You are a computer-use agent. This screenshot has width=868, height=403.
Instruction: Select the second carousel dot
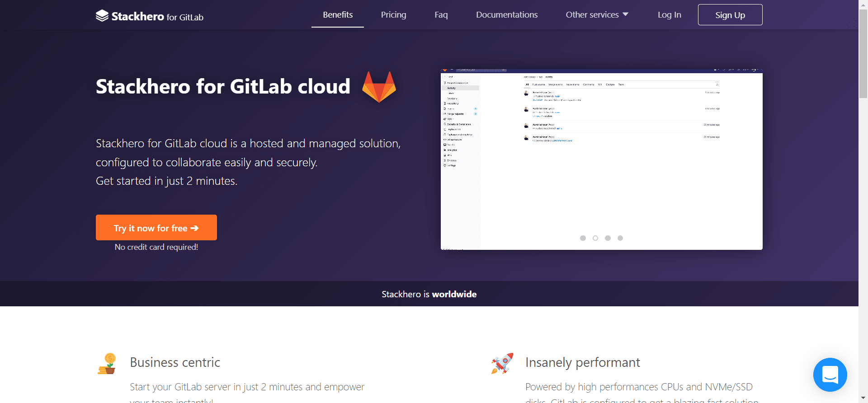click(595, 238)
